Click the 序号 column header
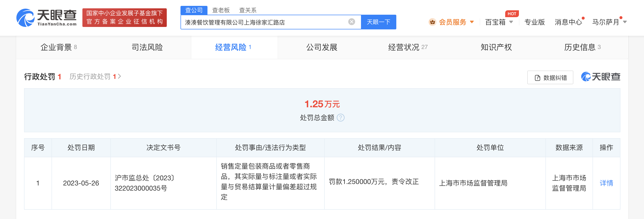The image size is (644, 219). point(38,147)
